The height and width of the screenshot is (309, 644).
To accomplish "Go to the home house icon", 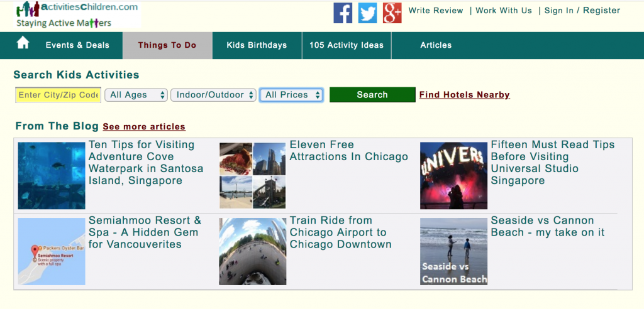I will click(x=23, y=43).
